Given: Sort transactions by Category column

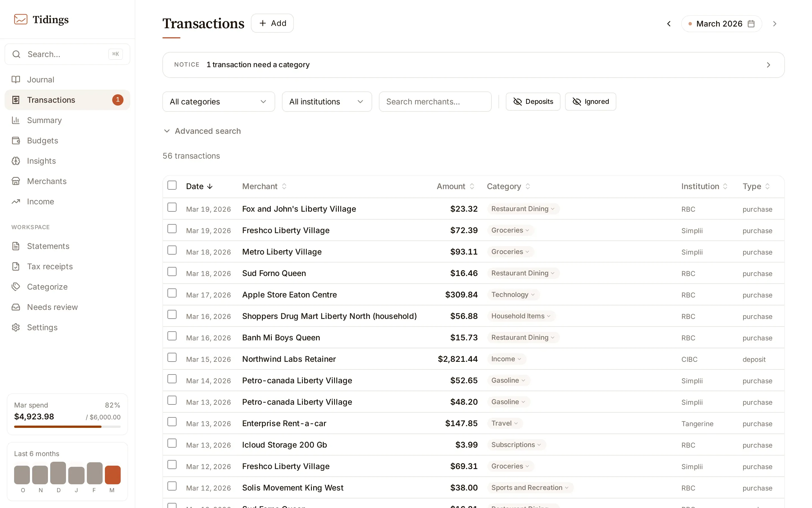Looking at the screenshot, I should (x=508, y=186).
